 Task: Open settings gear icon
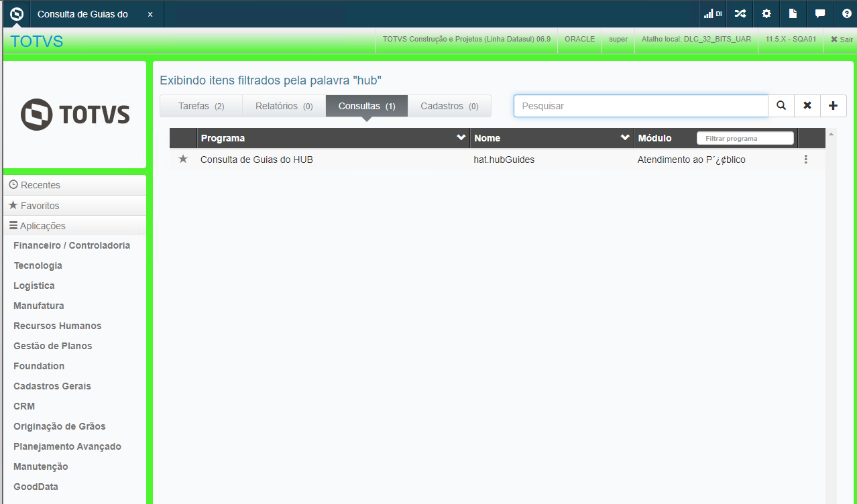tap(766, 13)
